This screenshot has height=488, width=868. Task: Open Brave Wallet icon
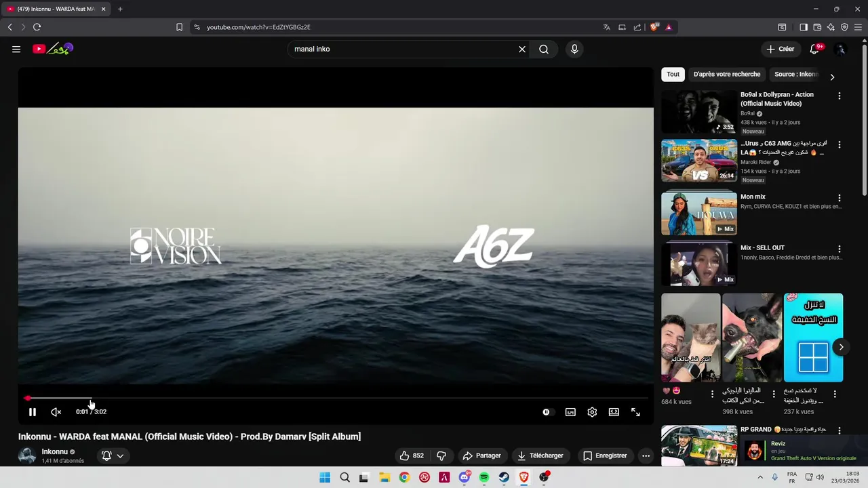tap(817, 27)
